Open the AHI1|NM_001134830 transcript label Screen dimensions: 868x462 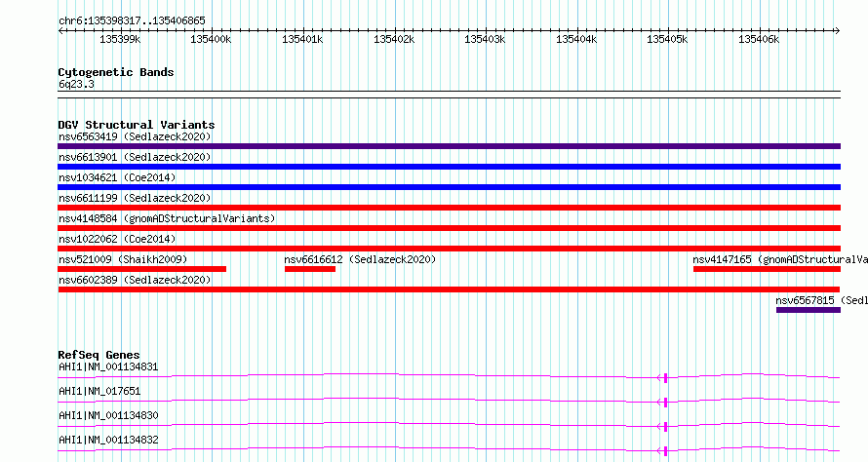click(108, 415)
